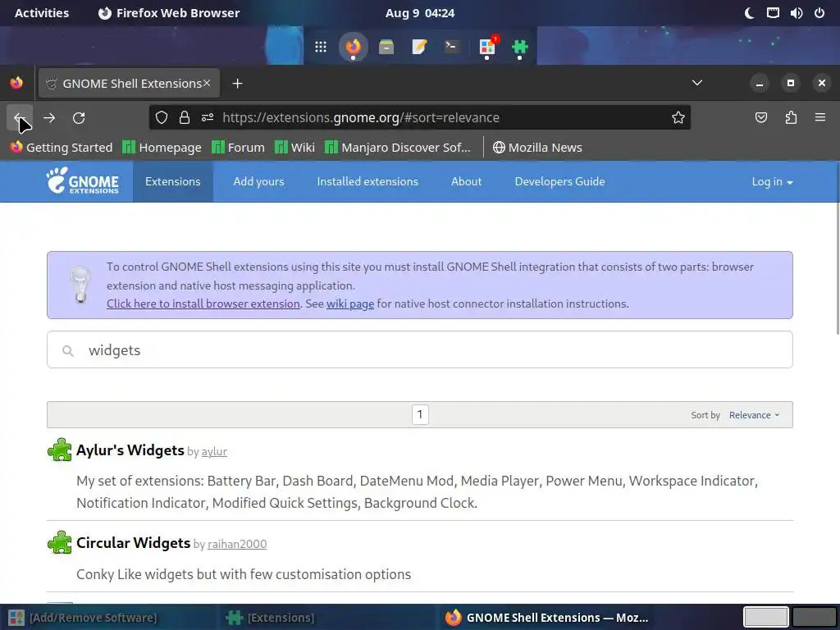This screenshot has height=630, width=840.
Task: Open the Developers Guide nav item
Action: (559, 181)
